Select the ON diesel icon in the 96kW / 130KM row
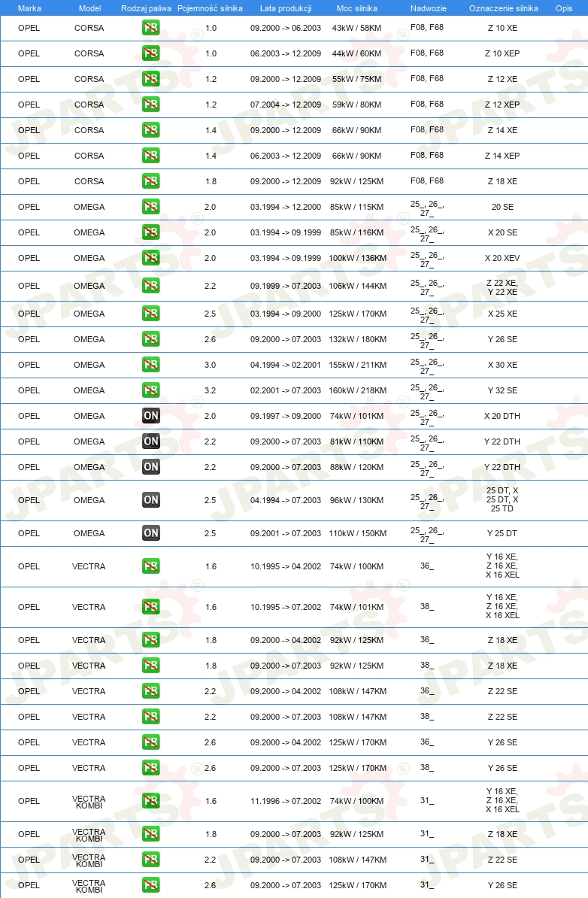This screenshot has height=898, width=588. pyautogui.click(x=150, y=500)
